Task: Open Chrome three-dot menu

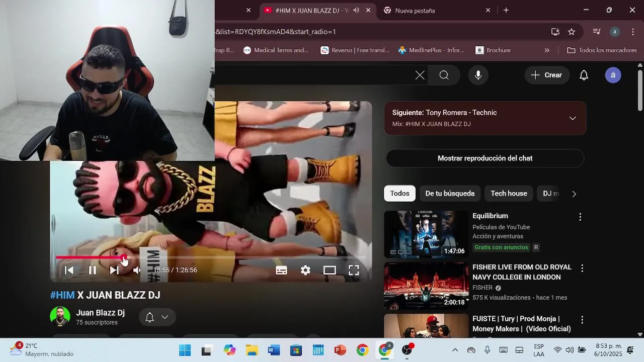Action: [x=633, y=32]
